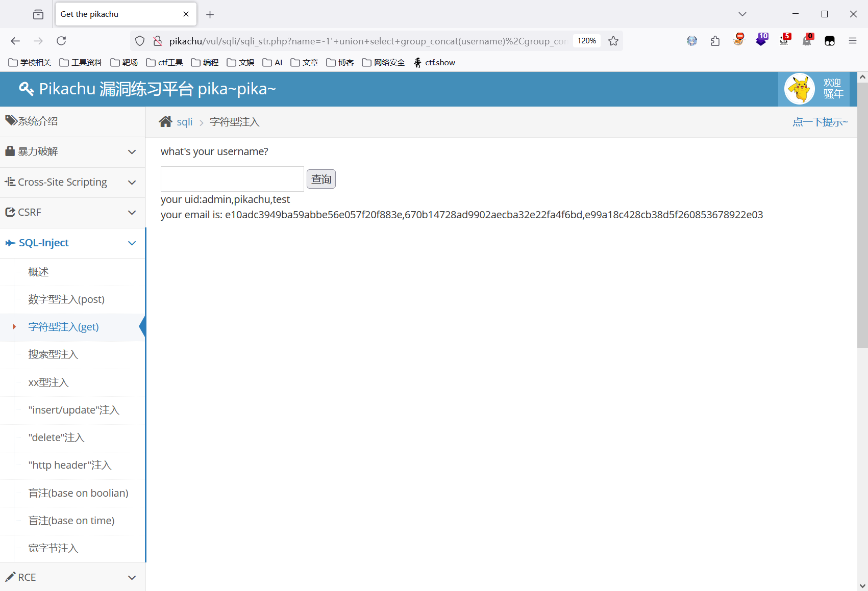Expand the Cross-Site Scripting chevron

132,182
